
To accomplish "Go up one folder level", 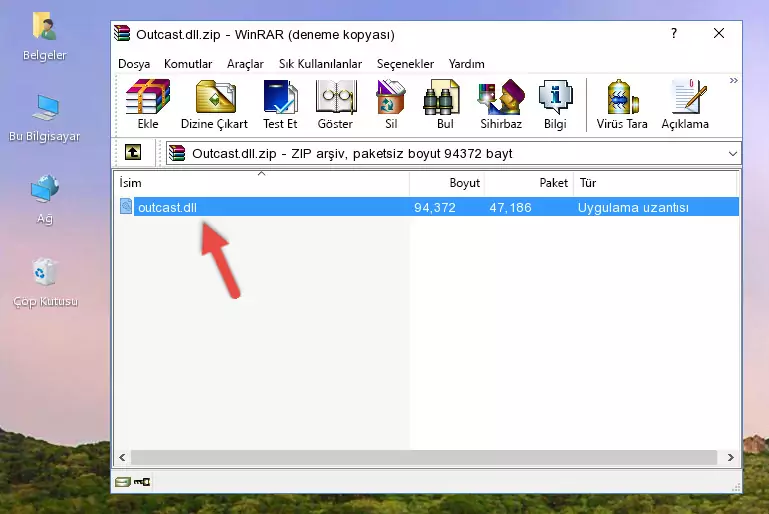I will (133, 153).
